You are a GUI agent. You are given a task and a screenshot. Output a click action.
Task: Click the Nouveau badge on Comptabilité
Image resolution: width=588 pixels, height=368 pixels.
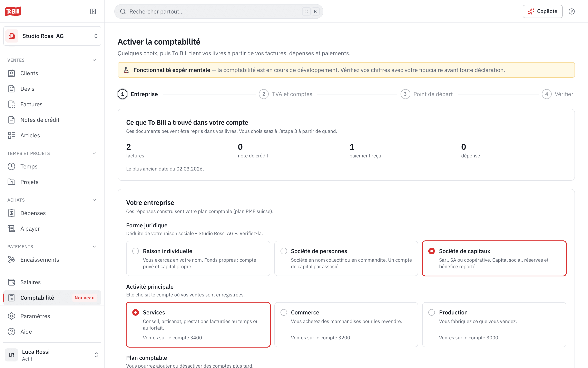85,298
